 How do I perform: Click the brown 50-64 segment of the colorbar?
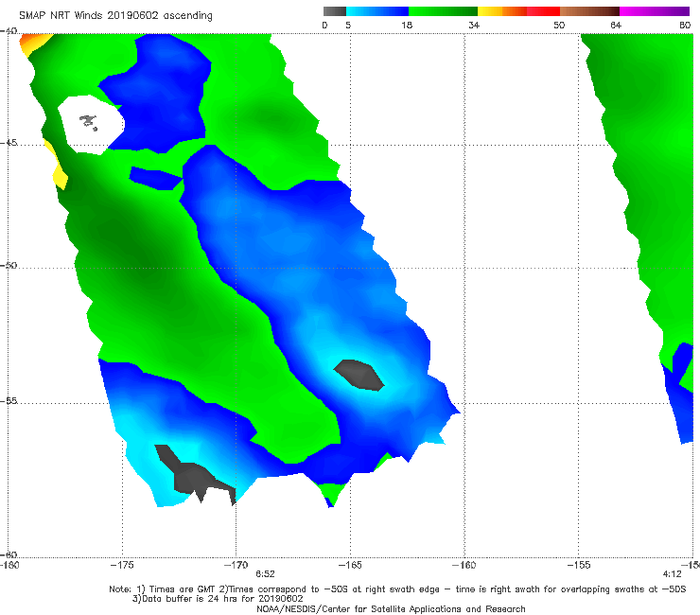click(589, 11)
